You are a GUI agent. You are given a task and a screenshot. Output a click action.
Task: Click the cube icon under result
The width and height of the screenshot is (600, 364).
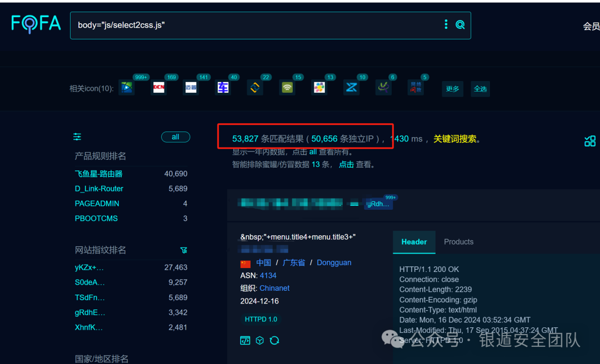pos(260,340)
